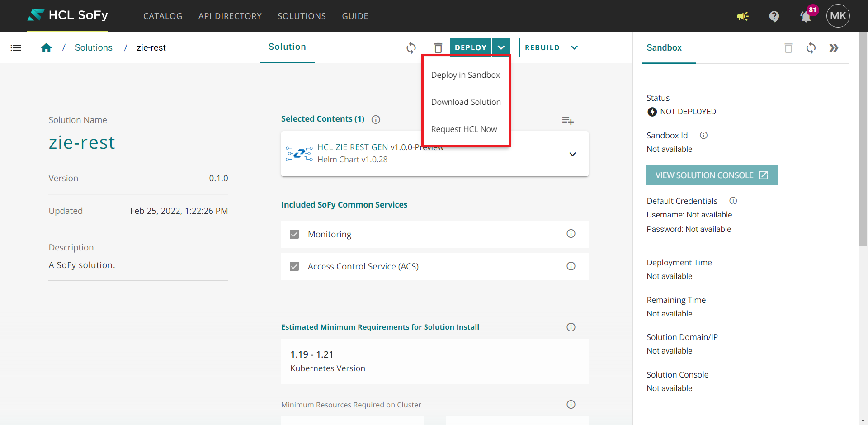Image resolution: width=868 pixels, height=425 pixels.
Task: Show info for Minimum Resources Required
Action: [571, 404]
